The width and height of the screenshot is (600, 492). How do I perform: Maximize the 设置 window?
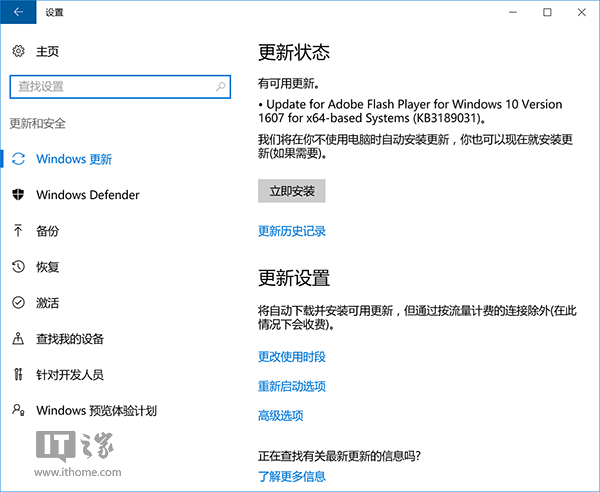point(547,12)
